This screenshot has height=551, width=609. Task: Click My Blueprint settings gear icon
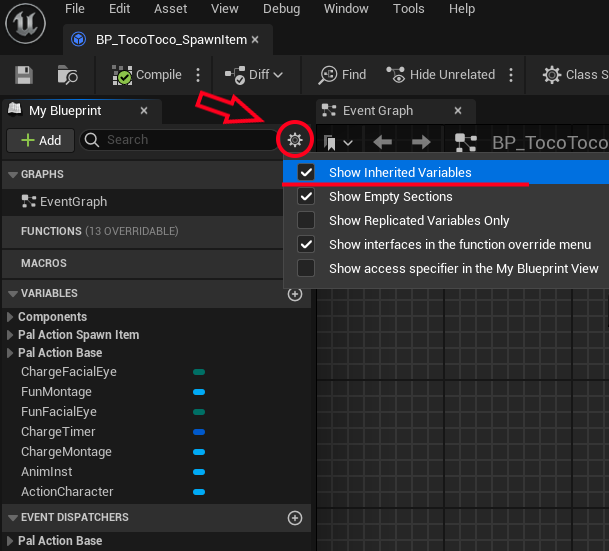pos(295,139)
